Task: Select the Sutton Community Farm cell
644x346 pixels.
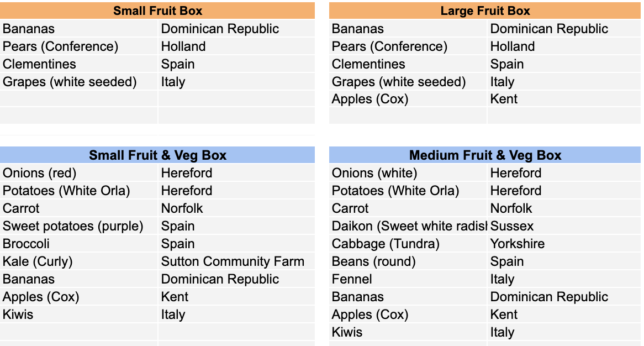Action: pos(236,261)
